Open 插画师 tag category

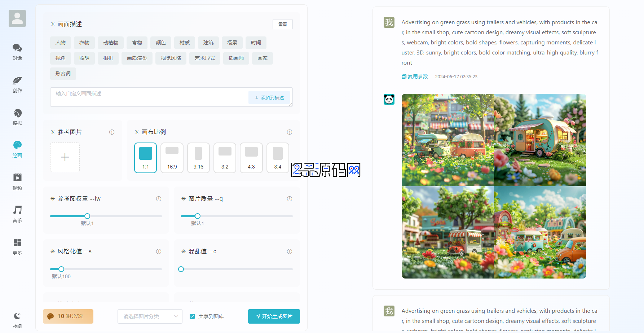pos(236,58)
